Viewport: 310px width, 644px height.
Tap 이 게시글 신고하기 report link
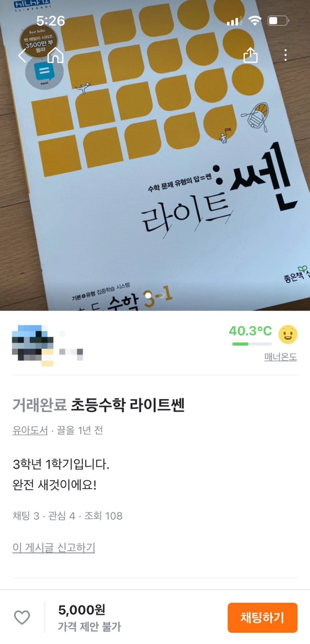[x=54, y=548]
